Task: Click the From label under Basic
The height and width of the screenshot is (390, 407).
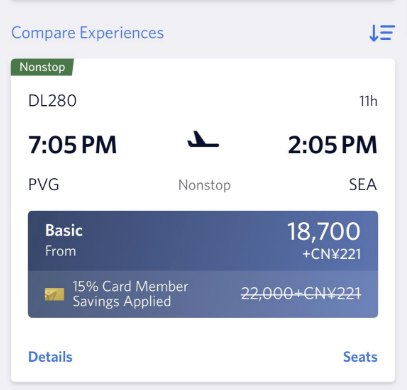Action: (61, 251)
